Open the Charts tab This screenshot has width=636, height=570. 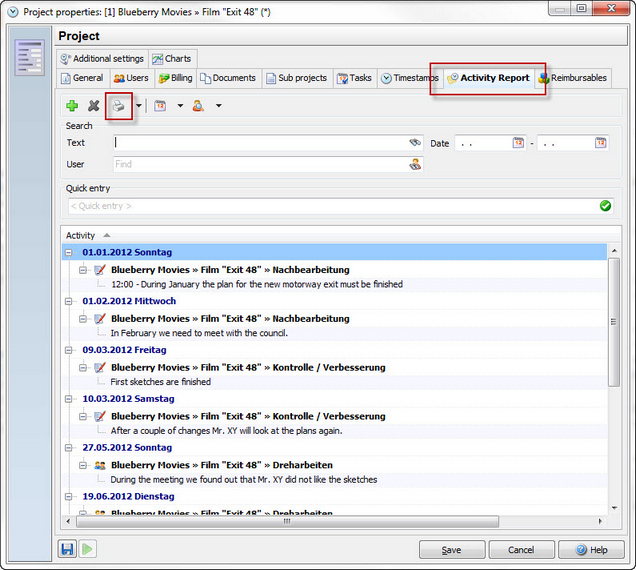pos(172,59)
